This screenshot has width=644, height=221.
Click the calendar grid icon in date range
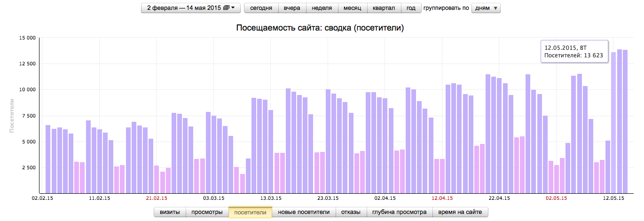[226, 8]
